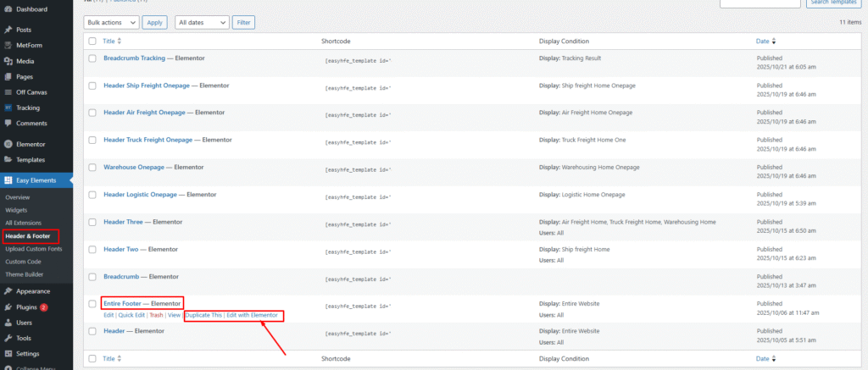Click the Pages icon in sidebar
868x370 pixels.
click(8, 76)
